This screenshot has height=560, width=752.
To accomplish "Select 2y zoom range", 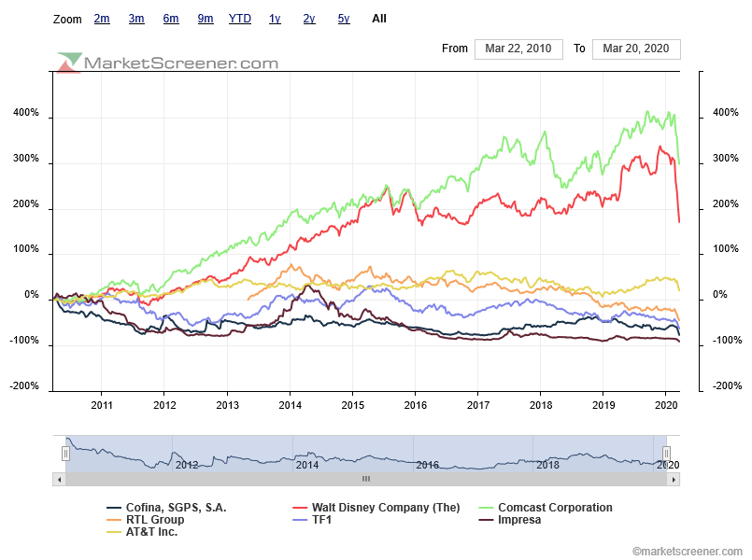I will pos(309,19).
